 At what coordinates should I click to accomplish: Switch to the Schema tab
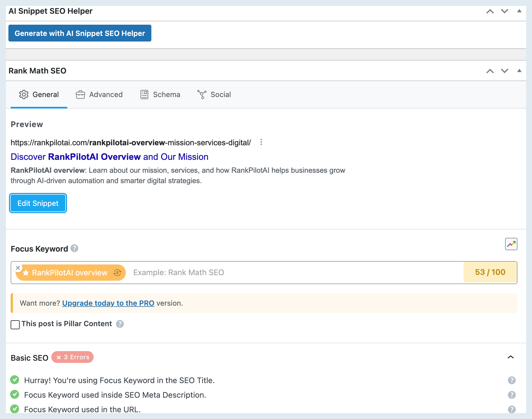[x=160, y=95]
